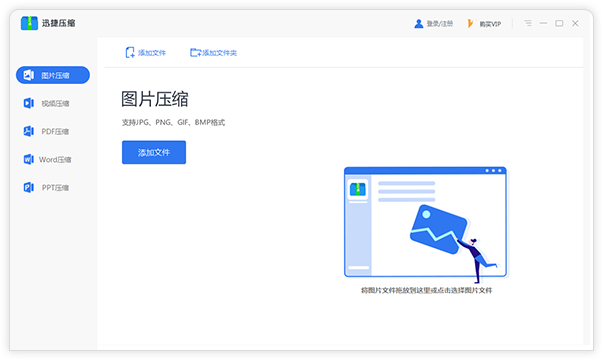The image size is (603, 360).
Task: Click the 迅捷压缩 app logo icon
Action: (29, 23)
